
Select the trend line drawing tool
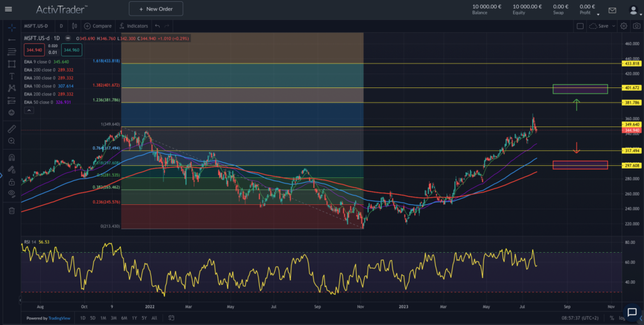pyautogui.click(x=12, y=40)
